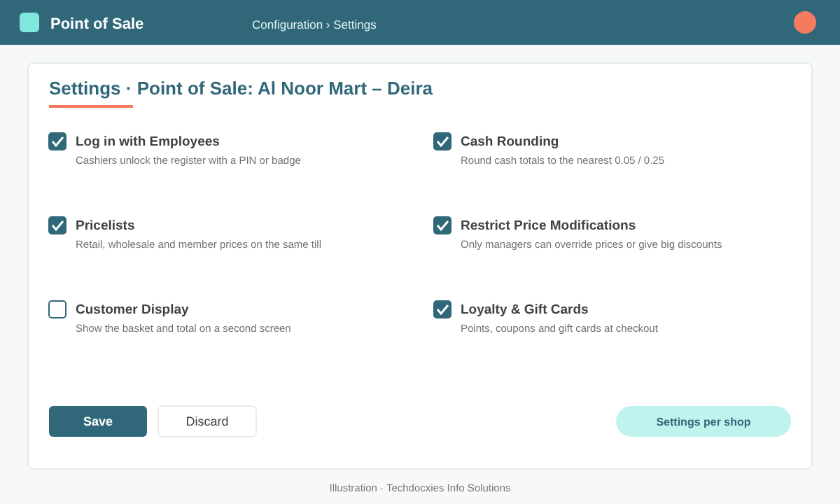Click the Save button
840x504 pixels.
click(x=98, y=421)
